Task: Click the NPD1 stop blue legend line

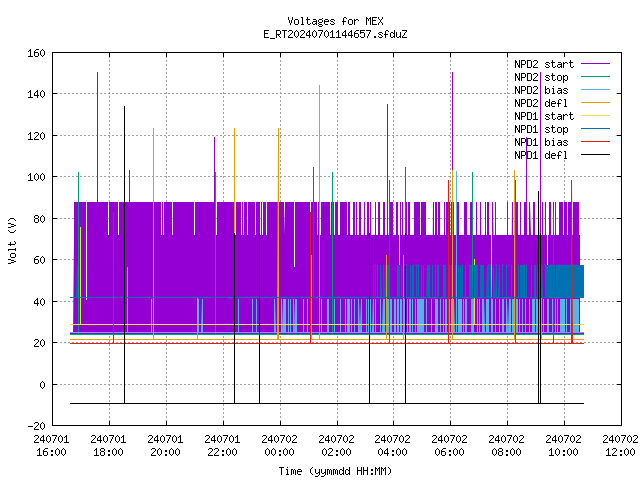Action: [596, 129]
